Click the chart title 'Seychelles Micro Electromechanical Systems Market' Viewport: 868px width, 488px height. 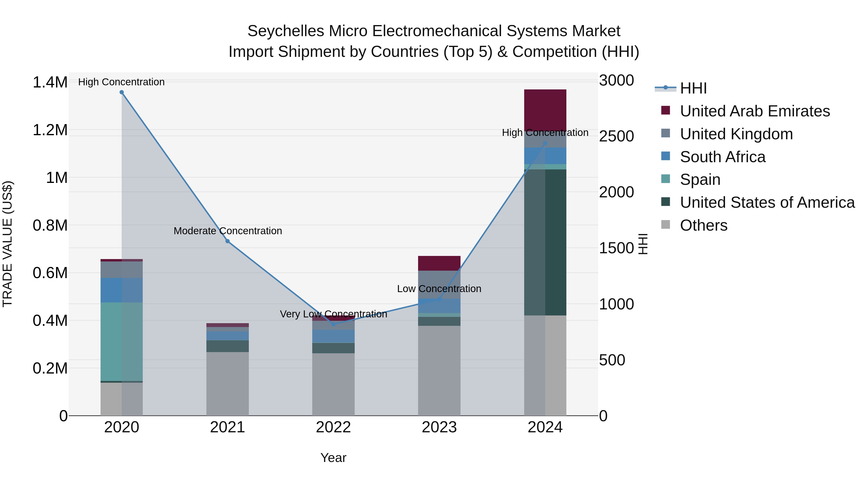tap(434, 31)
